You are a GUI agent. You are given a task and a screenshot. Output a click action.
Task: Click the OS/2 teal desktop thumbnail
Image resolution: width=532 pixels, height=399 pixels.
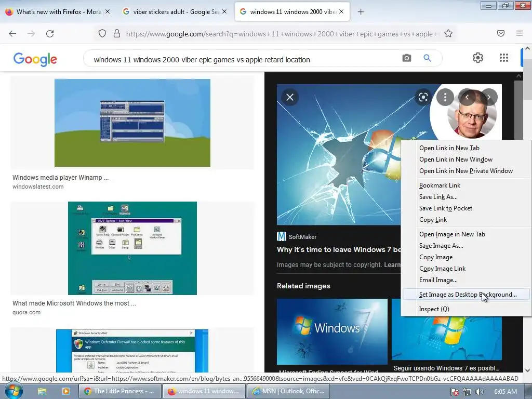coord(132,248)
